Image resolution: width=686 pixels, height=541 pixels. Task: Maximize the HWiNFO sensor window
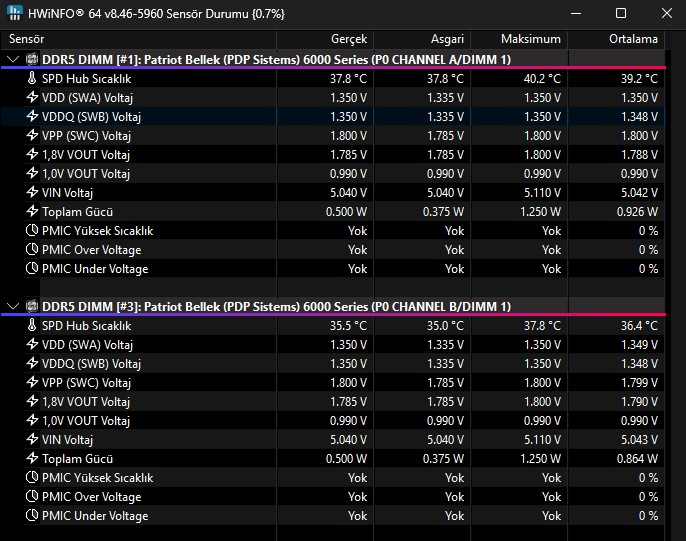tap(621, 13)
